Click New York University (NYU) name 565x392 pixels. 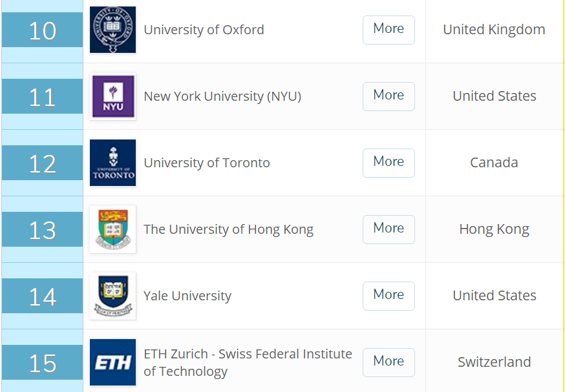[222, 96]
